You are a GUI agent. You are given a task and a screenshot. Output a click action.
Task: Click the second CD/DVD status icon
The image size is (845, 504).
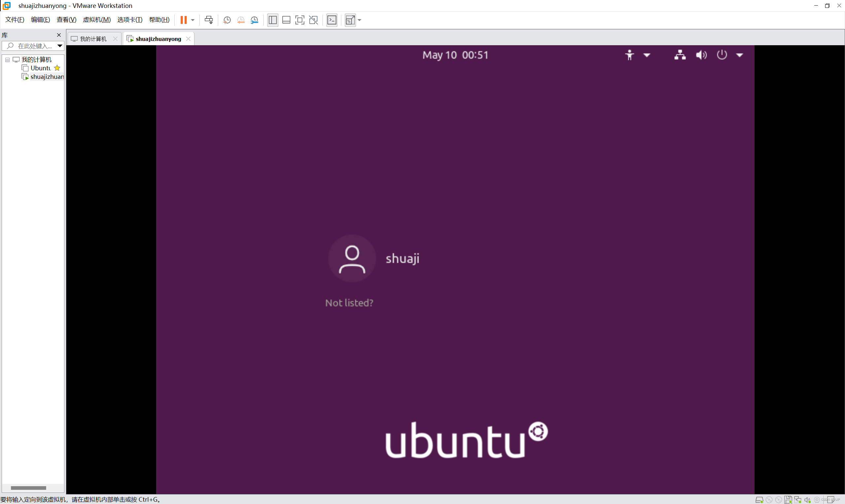click(778, 500)
